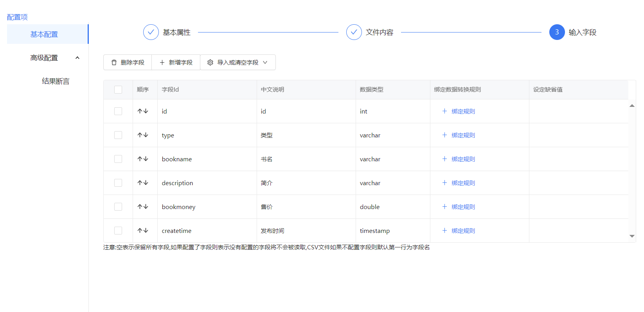Click the table scrollbar up arrow
Screen dimensions: 644x312
[x=632, y=106]
